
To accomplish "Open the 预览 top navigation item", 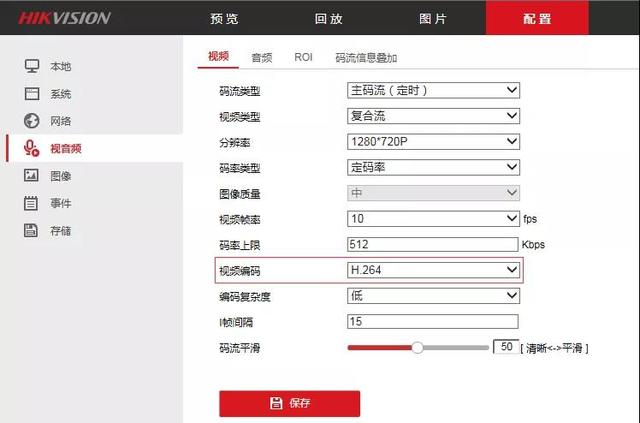I will point(225,19).
